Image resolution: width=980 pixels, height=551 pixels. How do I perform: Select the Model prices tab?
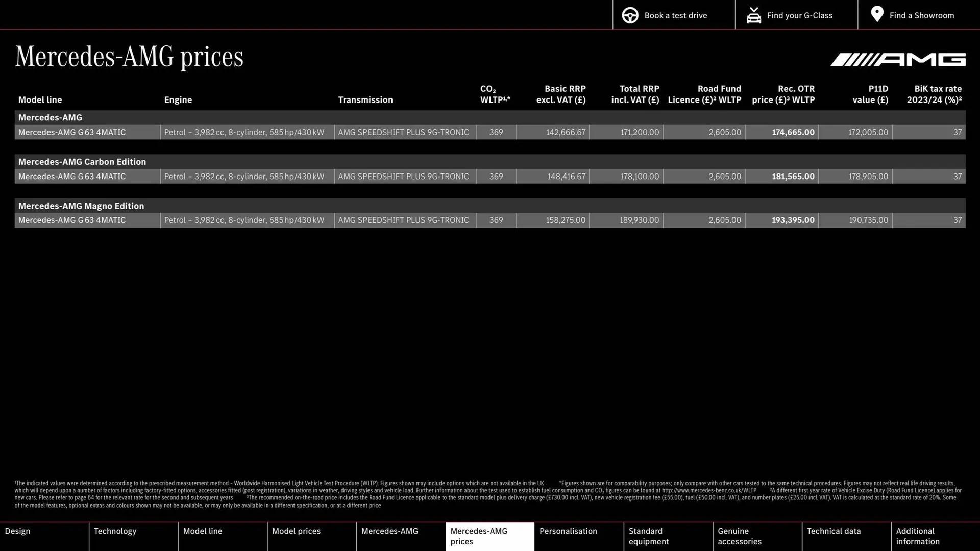[x=296, y=531]
